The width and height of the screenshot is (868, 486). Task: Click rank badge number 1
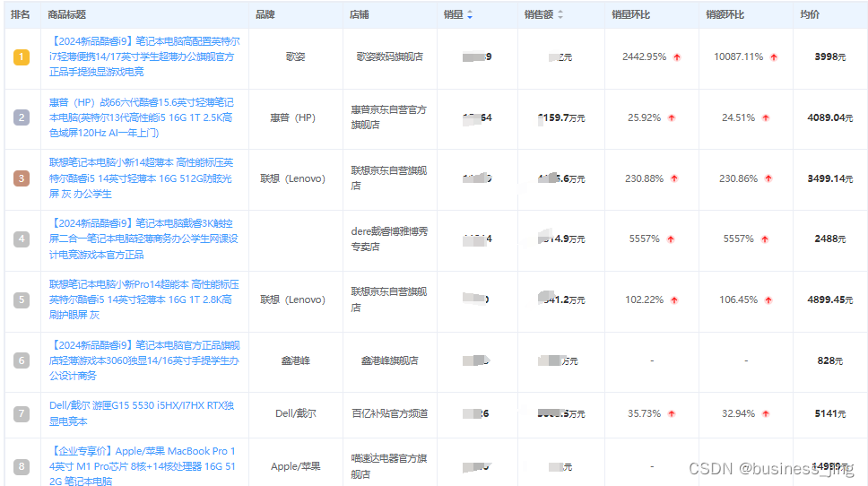(x=22, y=56)
